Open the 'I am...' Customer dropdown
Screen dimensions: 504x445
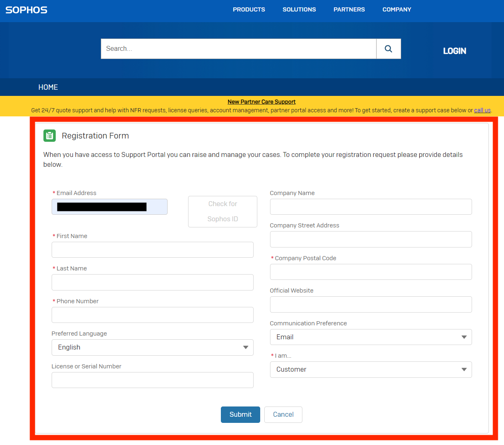coord(370,370)
